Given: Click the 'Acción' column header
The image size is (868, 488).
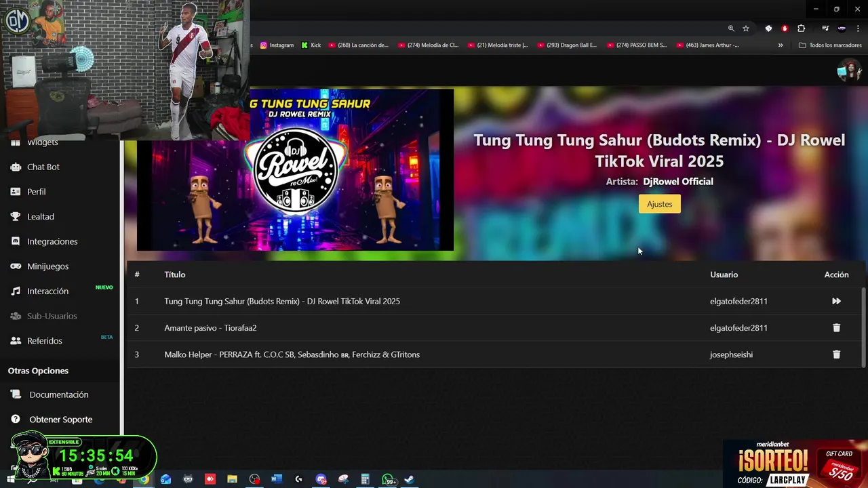Looking at the screenshot, I should tap(836, 274).
